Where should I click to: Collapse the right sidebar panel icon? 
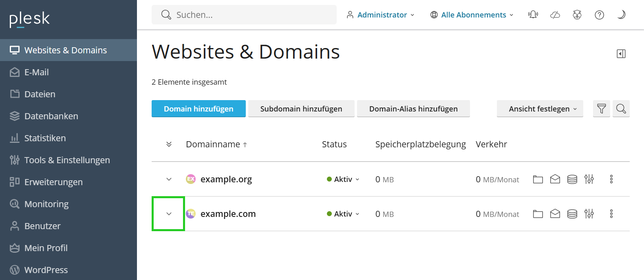tap(621, 54)
